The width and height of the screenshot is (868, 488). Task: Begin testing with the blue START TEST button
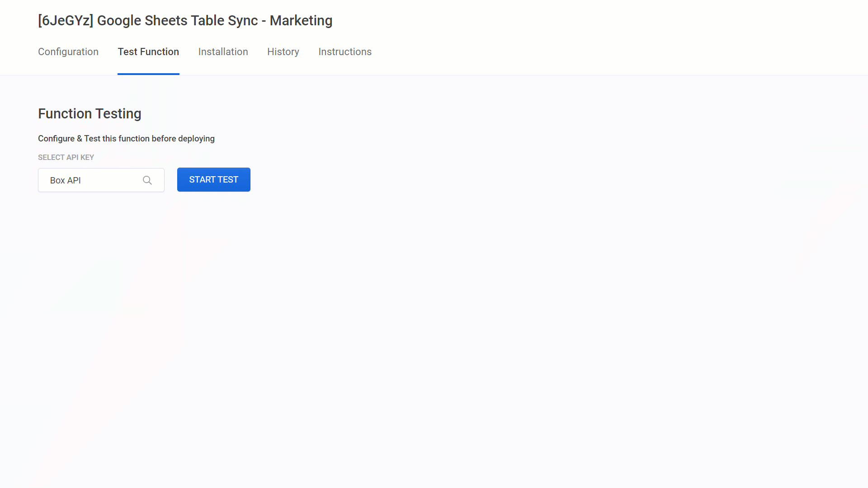(213, 179)
